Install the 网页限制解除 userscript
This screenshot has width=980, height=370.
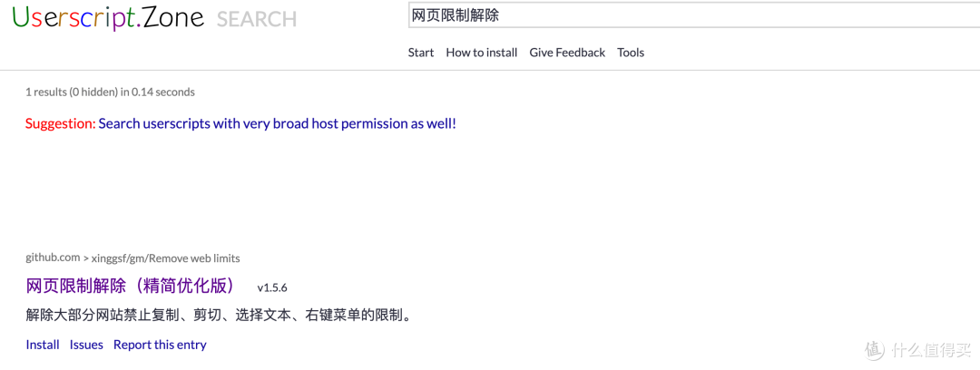43,345
